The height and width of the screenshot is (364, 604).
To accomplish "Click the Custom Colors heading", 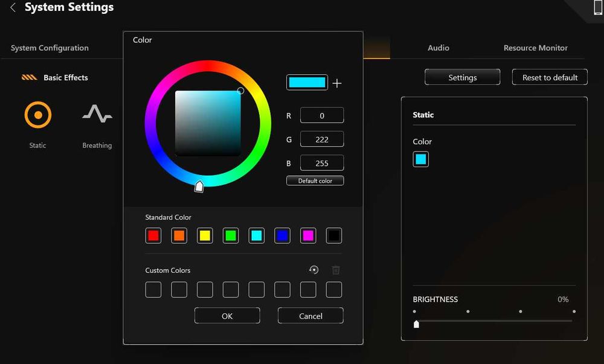I will [x=168, y=270].
